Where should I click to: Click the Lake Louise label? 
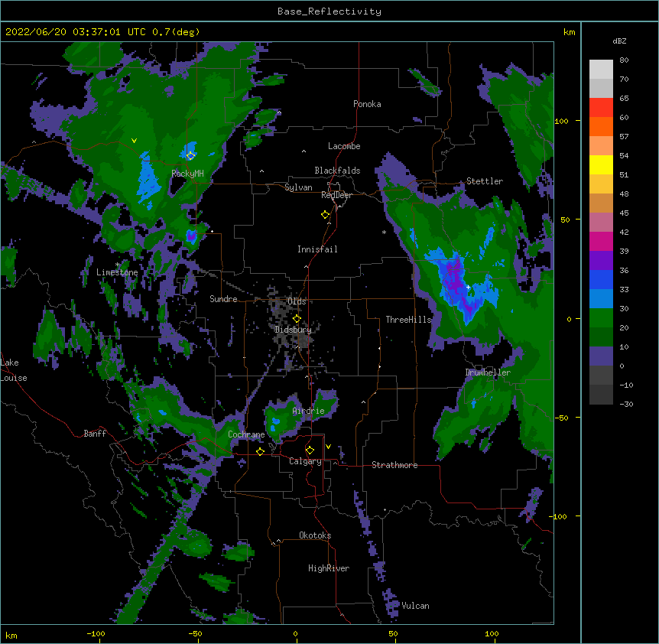(14, 370)
